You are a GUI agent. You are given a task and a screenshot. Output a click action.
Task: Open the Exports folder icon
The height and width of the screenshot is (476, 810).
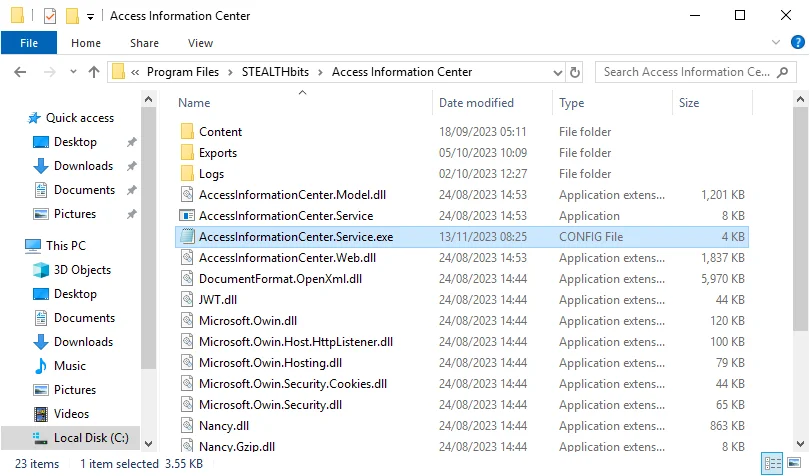(187, 152)
